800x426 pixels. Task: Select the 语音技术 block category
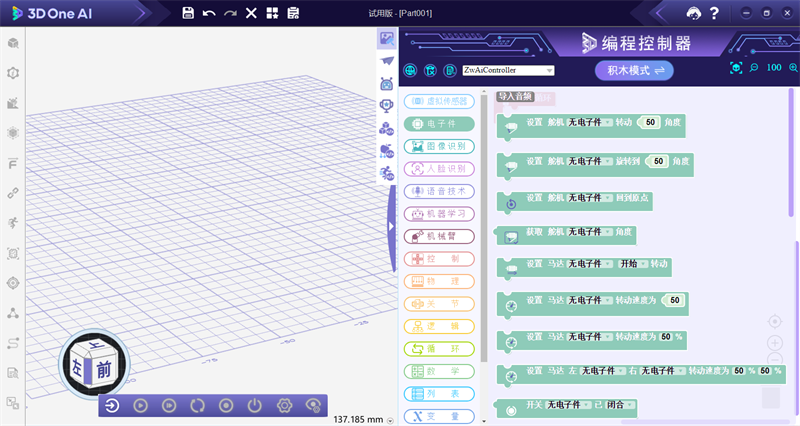(x=439, y=191)
